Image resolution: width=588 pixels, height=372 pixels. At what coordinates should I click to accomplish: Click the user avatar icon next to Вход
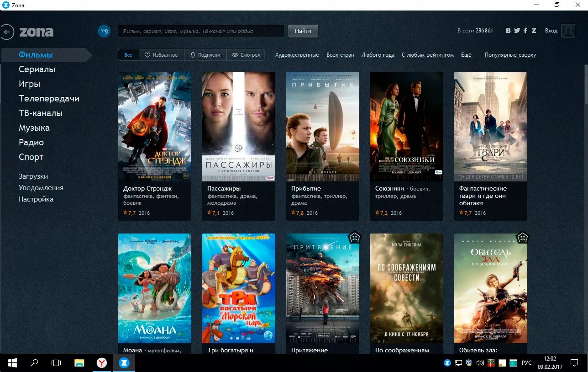[568, 31]
